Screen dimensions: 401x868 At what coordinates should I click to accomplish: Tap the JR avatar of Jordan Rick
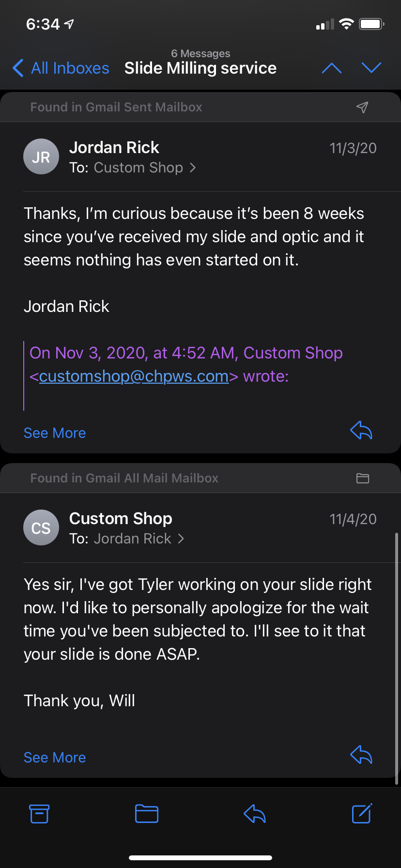coord(41,156)
